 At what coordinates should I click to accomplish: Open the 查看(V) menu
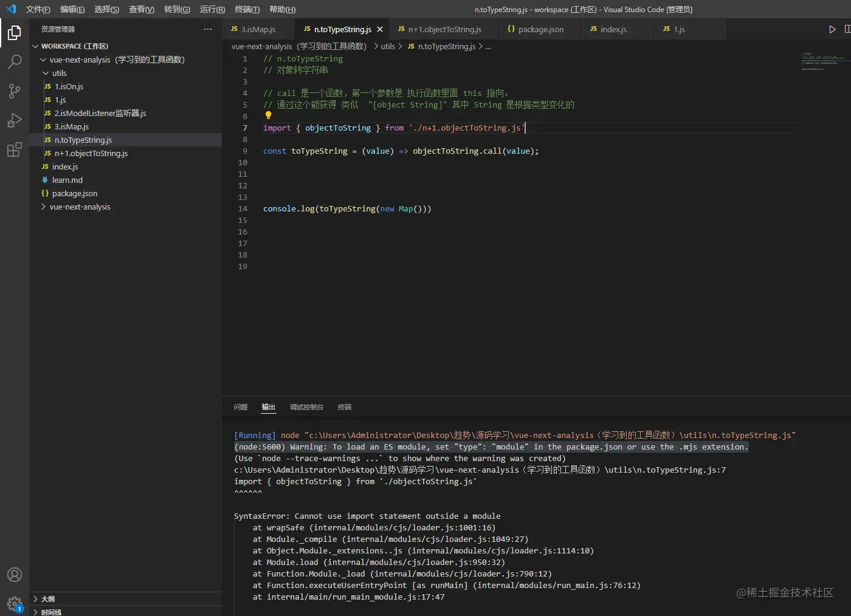pyautogui.click(x=142, y=9)
